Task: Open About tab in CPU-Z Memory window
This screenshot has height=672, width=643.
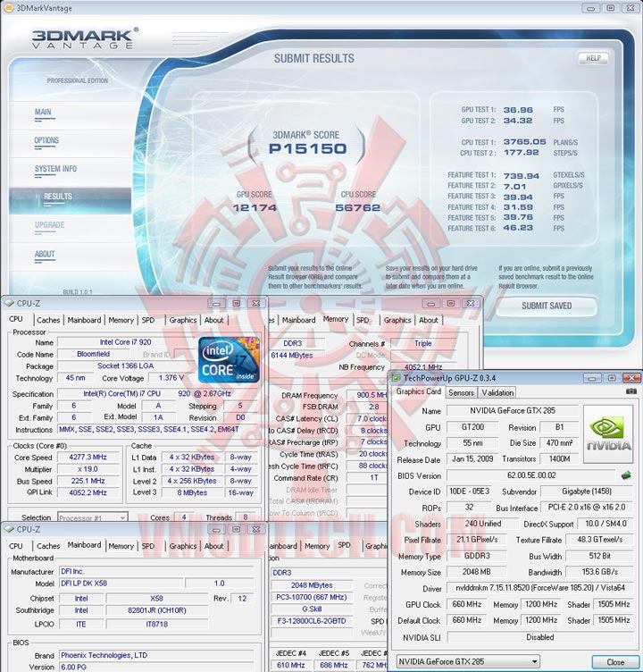Action: [x=429, y=320]
